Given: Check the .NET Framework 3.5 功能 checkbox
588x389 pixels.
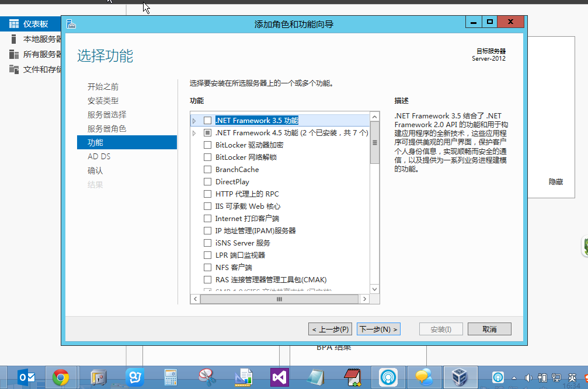Looking at the screenshot, I should click(207, 121).
